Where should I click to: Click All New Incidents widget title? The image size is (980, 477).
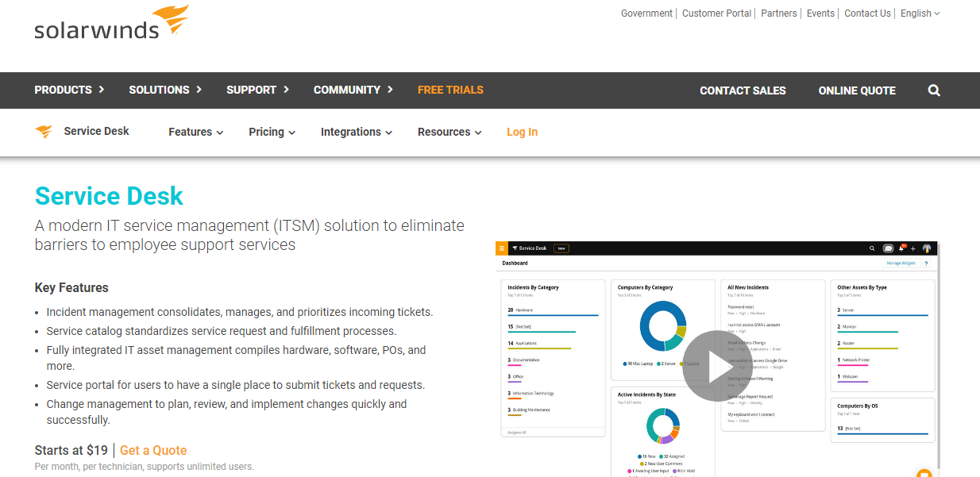tap(748, 287)
